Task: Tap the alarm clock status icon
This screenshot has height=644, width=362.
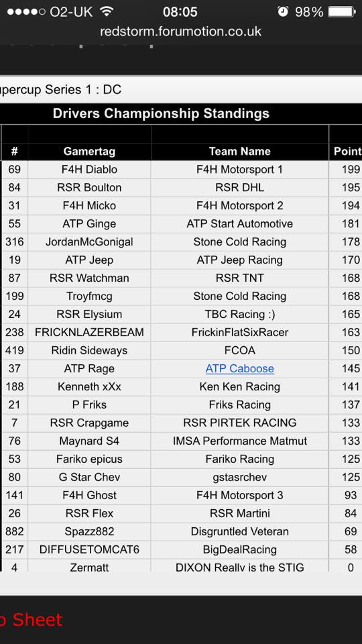Action: (283, 11)
